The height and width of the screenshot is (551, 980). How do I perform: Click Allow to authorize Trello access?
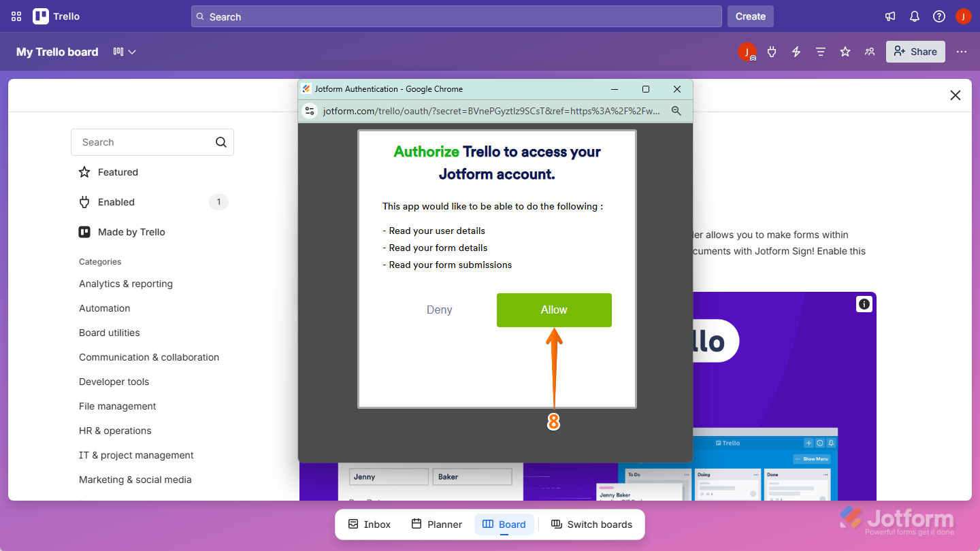click(554, 310)
